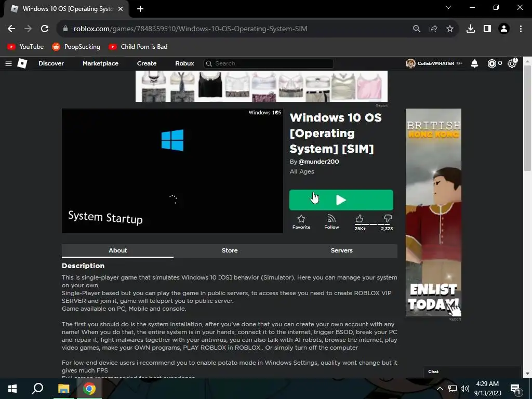Open Windows taskbar search
The height and width of the screenshot is (399, 532).
(x=37, y=389)
